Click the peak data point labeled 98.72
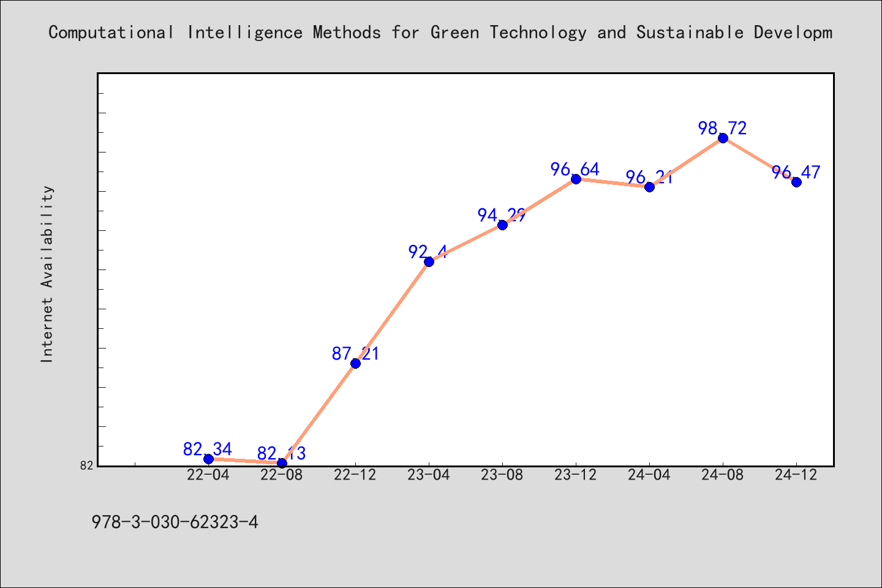 click(x=723, y=138)
